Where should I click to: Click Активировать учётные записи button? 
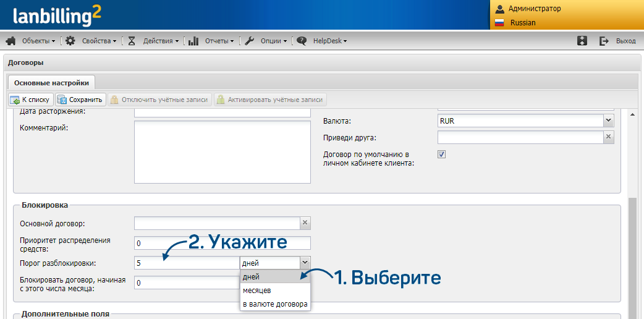click(x=270, y=100)
